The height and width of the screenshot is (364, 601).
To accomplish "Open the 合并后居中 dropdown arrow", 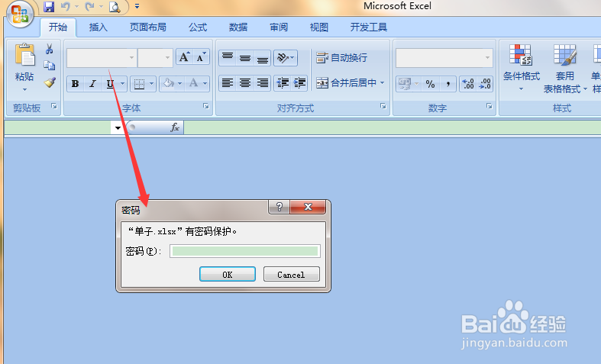I will 382,82.
